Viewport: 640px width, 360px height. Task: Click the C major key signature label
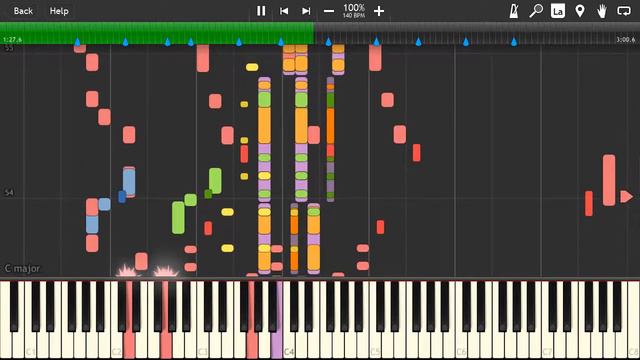(x=22, y=269)
